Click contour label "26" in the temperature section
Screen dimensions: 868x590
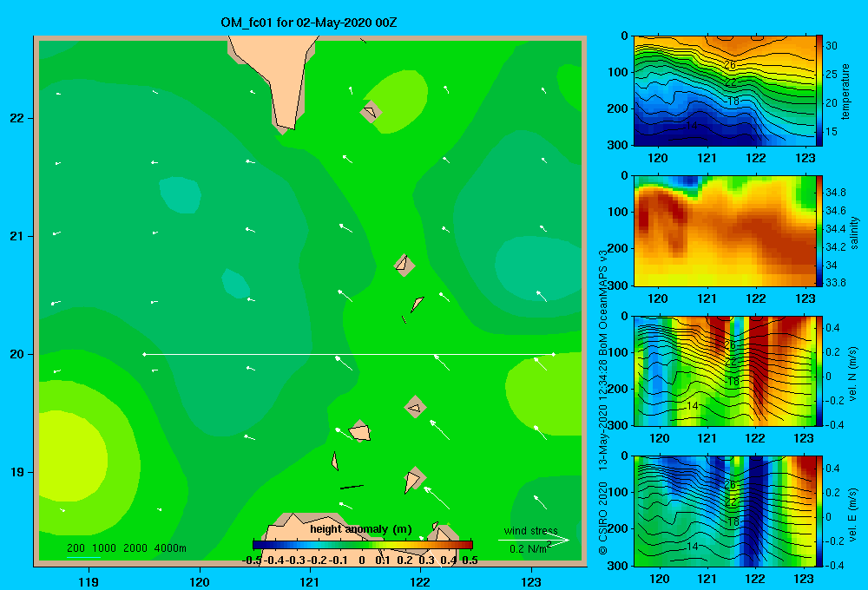(730, 65)
